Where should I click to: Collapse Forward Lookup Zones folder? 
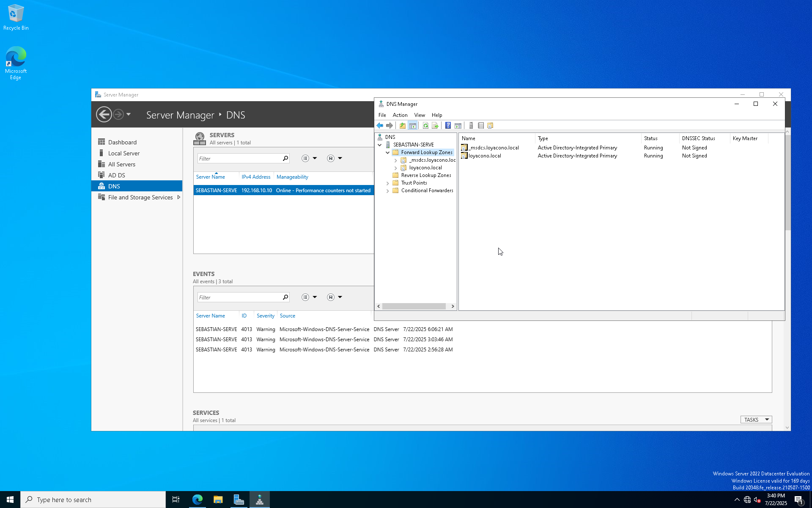pos(387,152)
